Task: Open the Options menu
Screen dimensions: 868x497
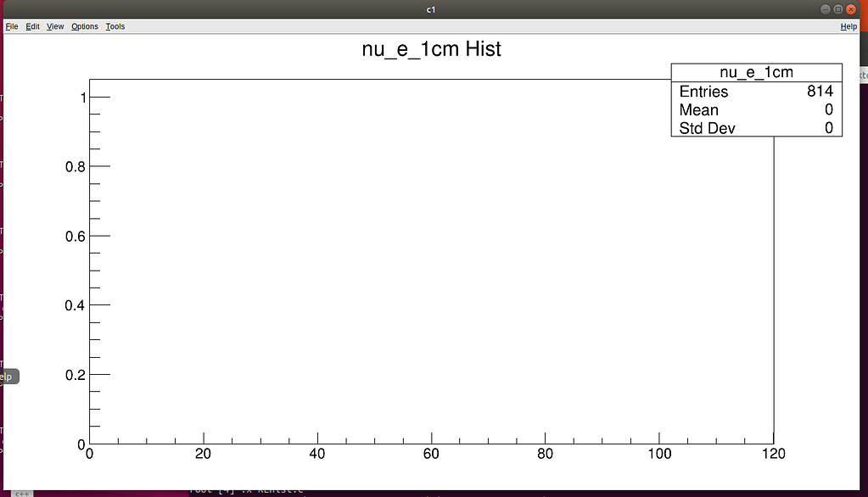Action: coord(84,26)
